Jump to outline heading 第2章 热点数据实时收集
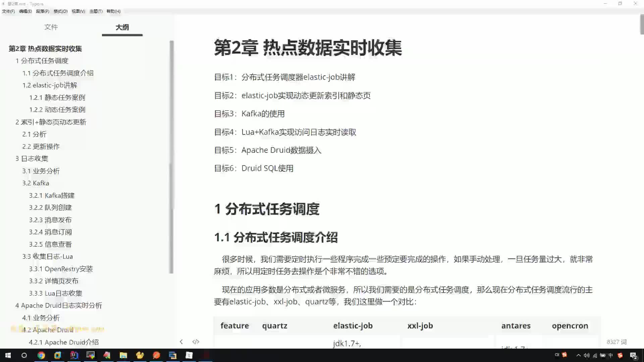644x362 pixels. [45, 49]
